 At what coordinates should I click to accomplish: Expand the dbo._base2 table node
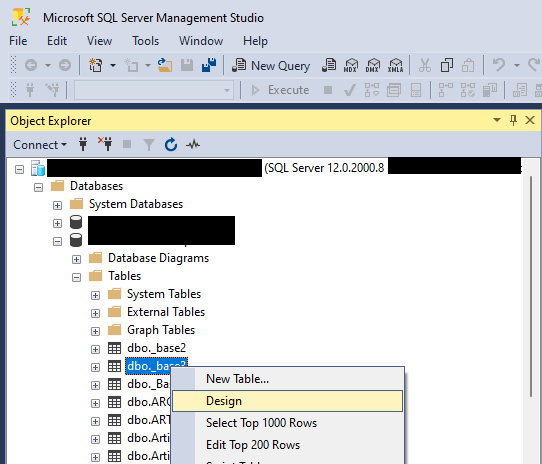coord(95,349)
